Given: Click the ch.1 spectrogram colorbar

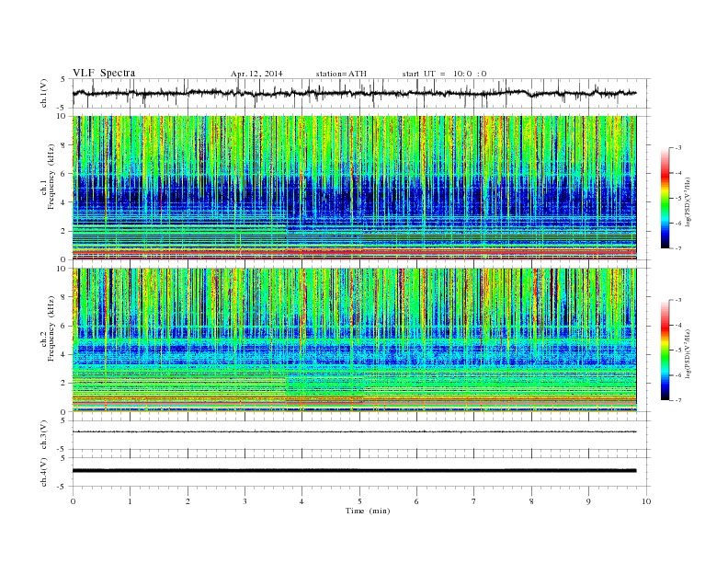Looking at the screenshot, I should click(665, 199).
